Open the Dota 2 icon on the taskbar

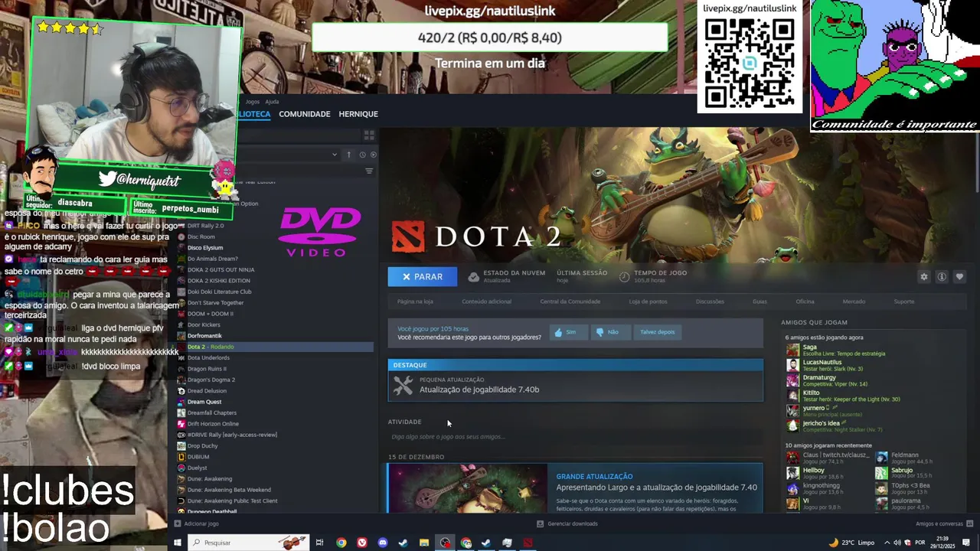tap(528, 543)
